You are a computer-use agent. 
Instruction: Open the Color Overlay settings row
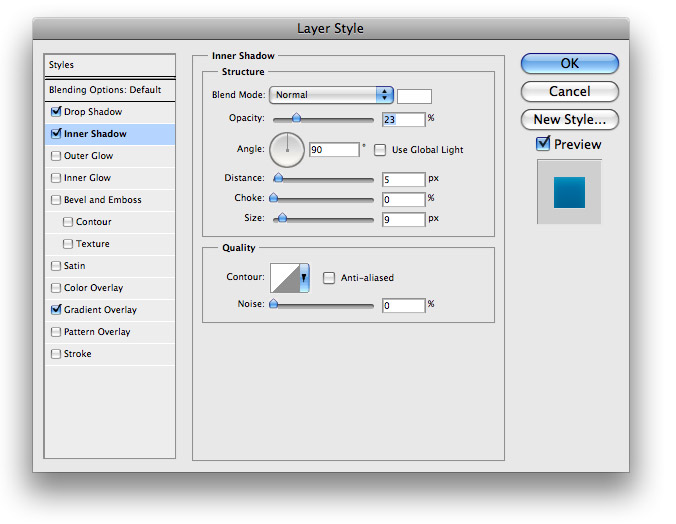point(110,288)
